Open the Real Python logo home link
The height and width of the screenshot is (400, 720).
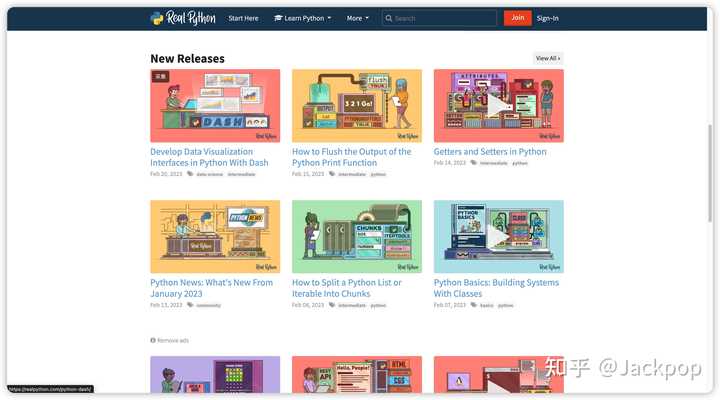tap(183, 18)
